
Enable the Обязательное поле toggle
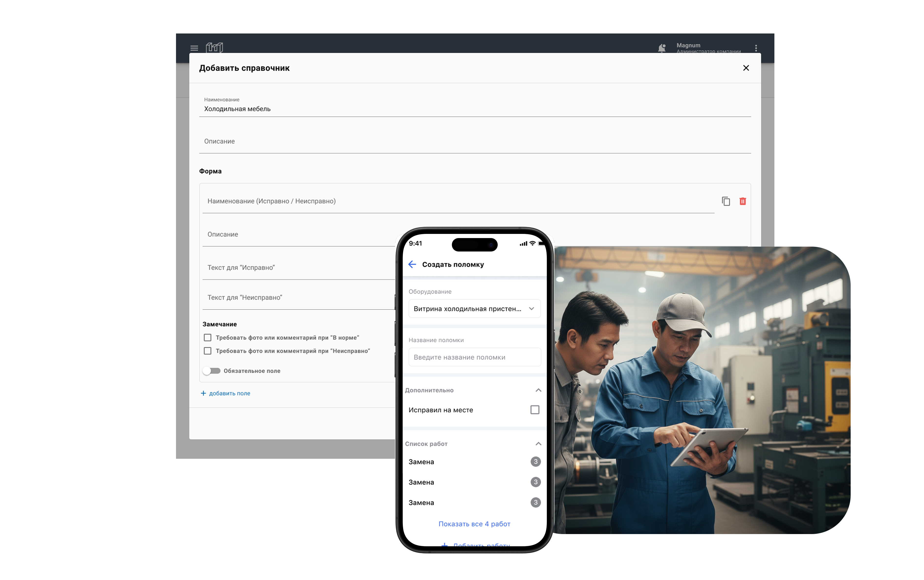point(212,371)
